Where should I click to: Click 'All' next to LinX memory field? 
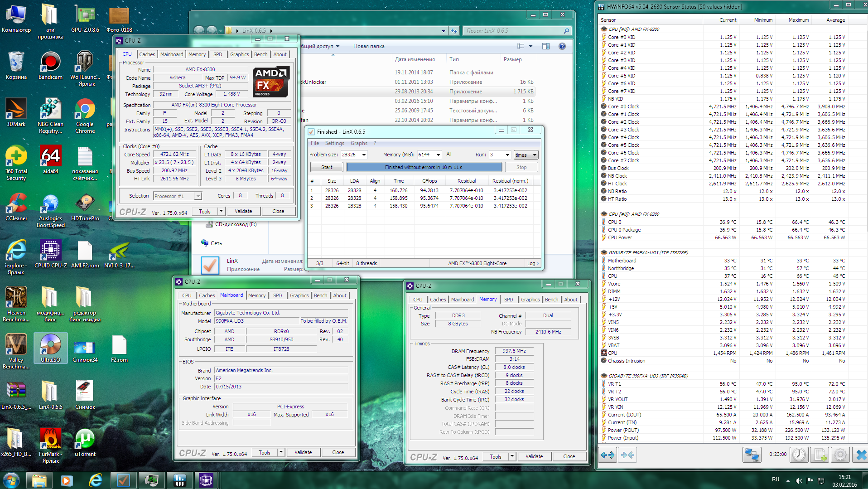tap(449, 155)
